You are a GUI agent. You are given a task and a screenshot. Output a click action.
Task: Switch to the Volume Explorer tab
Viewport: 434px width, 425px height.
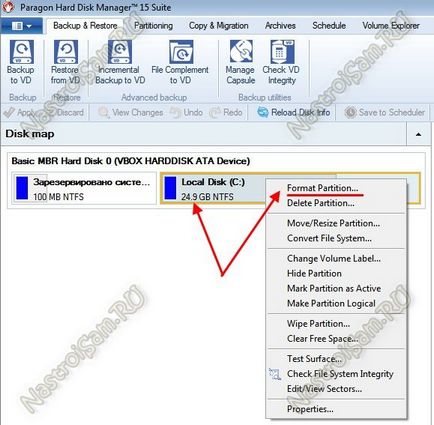pos(391,26)
